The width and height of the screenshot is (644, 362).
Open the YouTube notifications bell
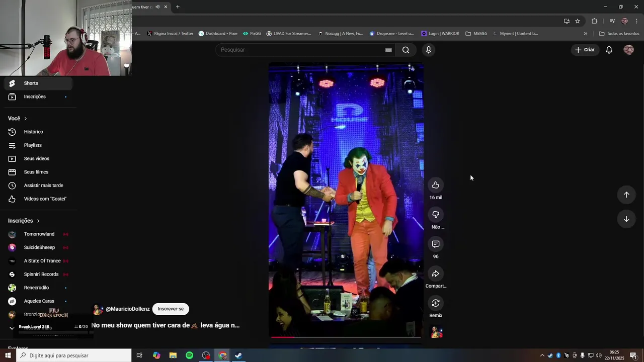point(609,50)
